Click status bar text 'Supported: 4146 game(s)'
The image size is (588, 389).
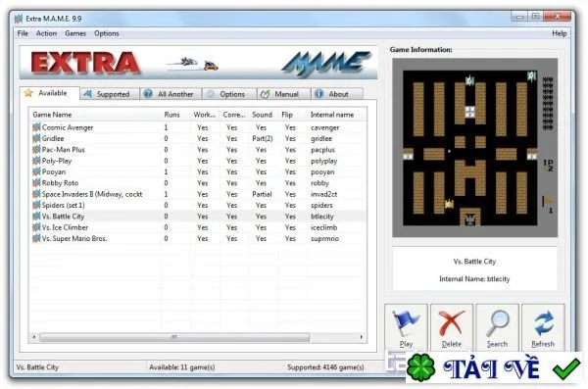[325, 367]
